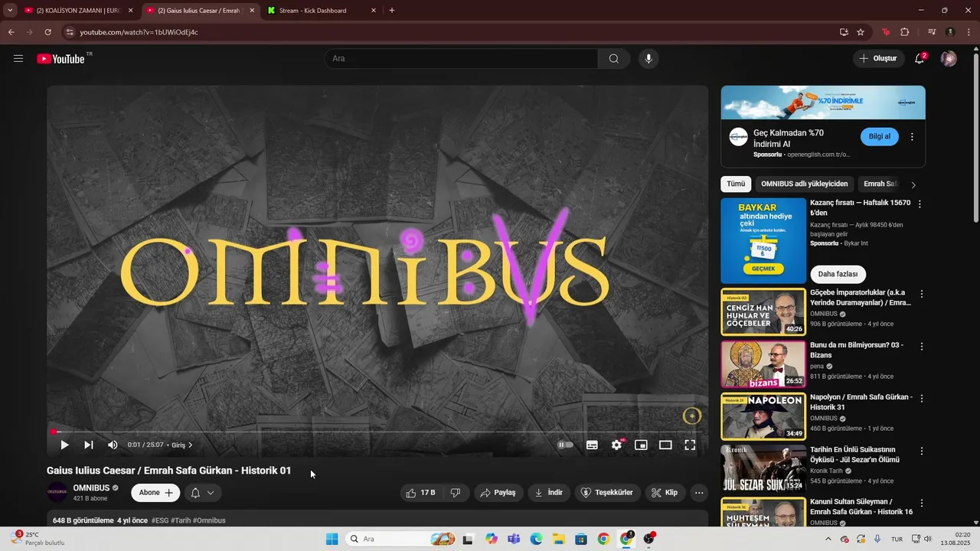Image resolution: width=980 pixels, height=551 pixels.
Task: Open YouTube account avatar menu
Action: 949,58
